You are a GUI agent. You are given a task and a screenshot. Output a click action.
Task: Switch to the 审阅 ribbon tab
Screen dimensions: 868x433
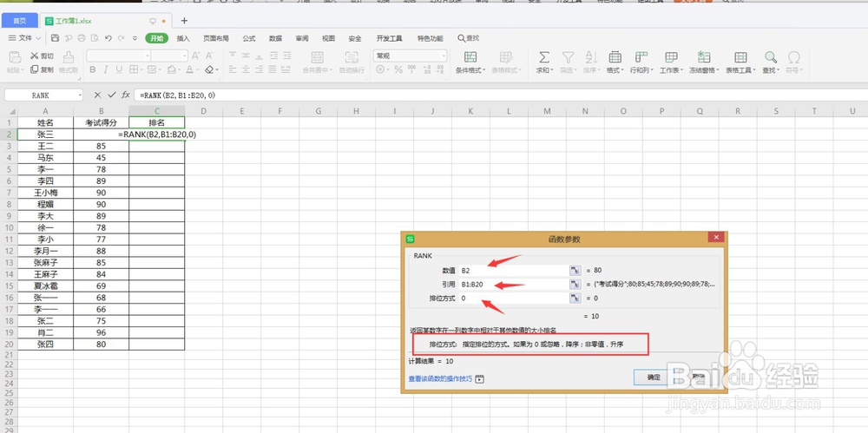click(x=302, y=38)
